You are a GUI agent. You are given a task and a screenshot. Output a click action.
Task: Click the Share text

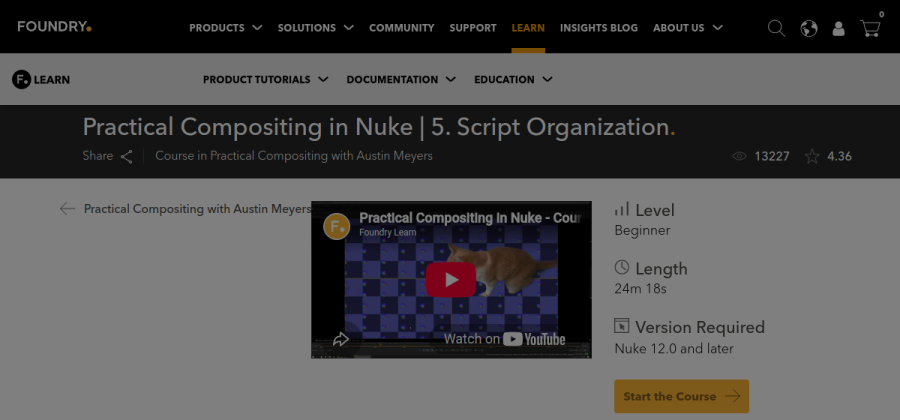[98, 156]
